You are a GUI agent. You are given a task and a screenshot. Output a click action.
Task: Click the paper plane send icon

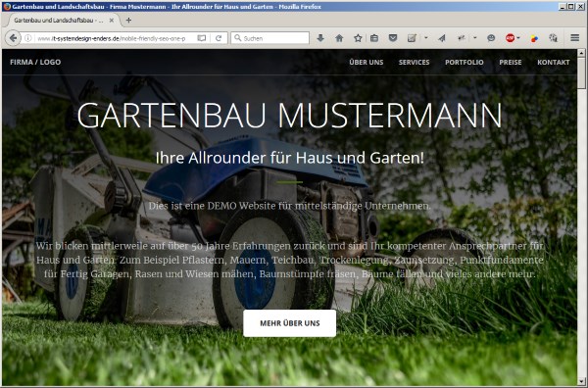pos(442,38)
